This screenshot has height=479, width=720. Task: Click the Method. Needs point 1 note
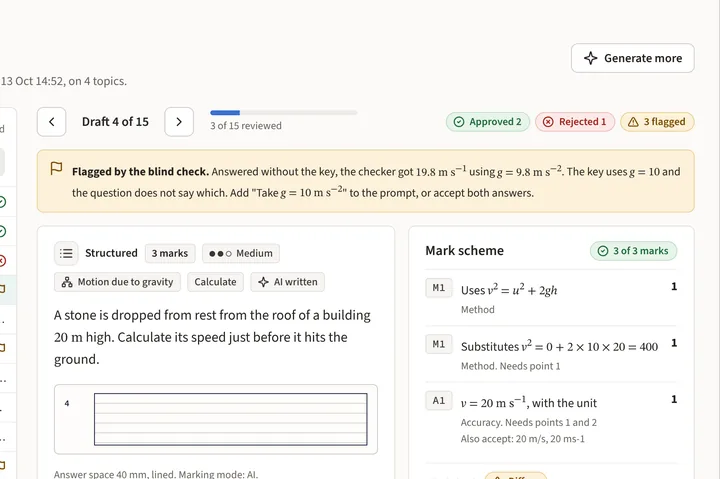pos(510,366)
